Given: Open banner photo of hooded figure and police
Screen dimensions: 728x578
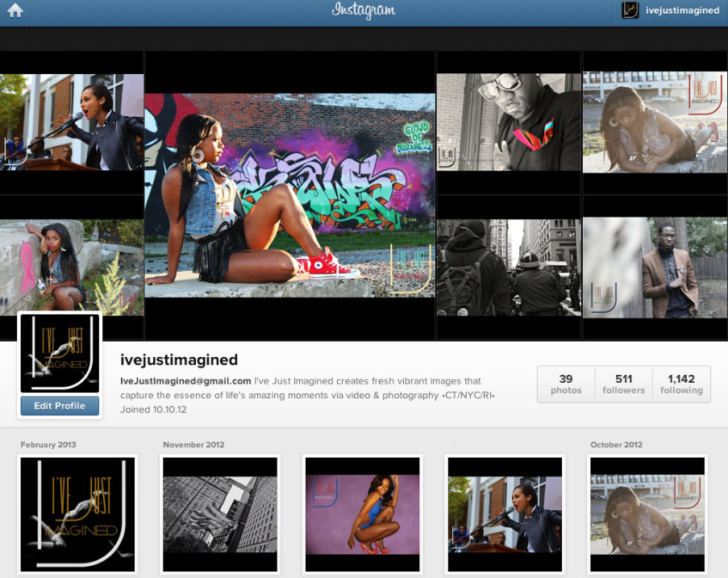Looking at the screenshot, I should [509, 268].
